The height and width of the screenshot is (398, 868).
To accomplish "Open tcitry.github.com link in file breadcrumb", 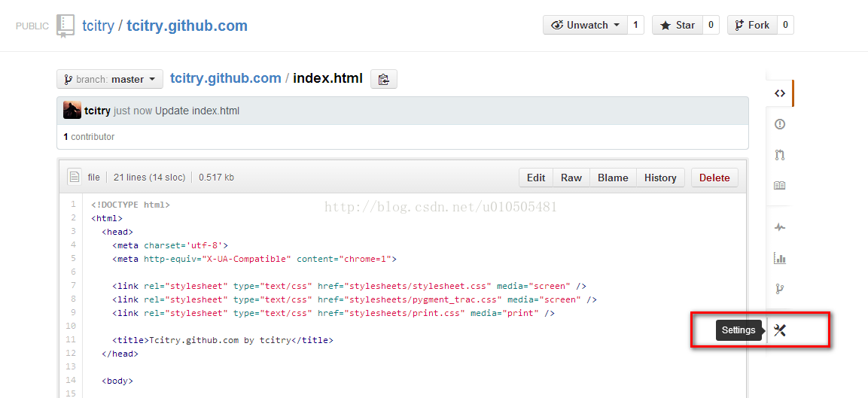I will click(226, 78).
